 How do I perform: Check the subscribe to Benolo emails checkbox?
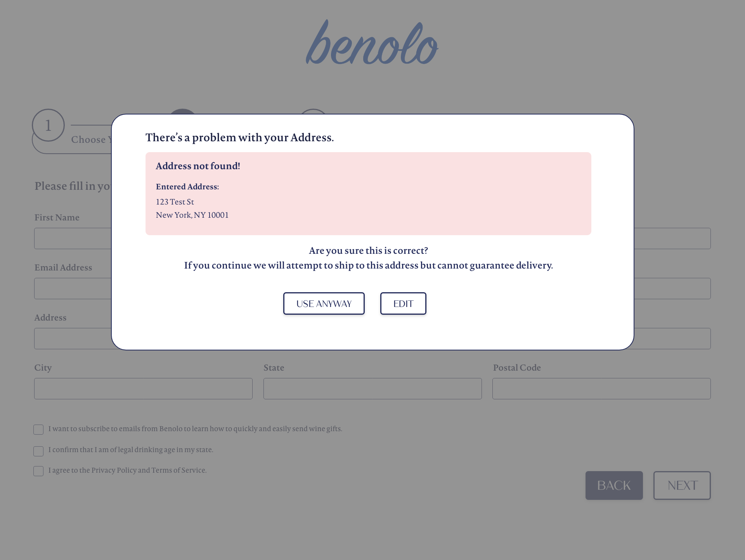[x=38, y=430]
